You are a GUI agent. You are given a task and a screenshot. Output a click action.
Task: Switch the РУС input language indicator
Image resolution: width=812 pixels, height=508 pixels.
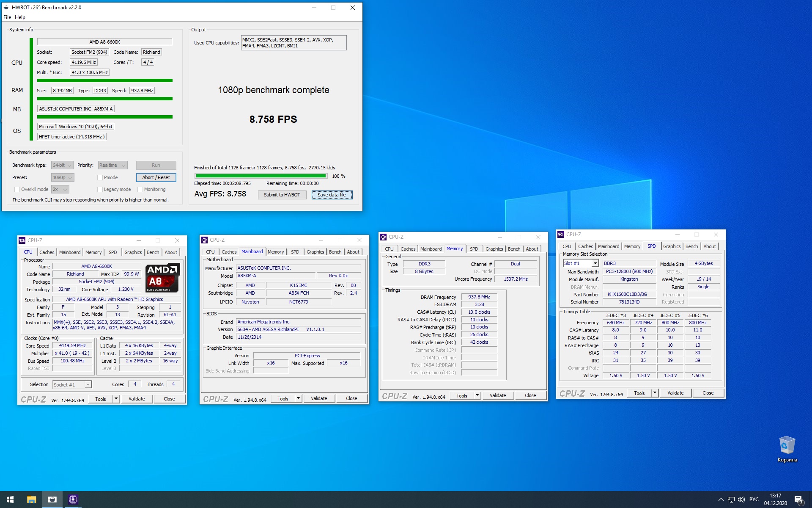(x=754, y=500)
